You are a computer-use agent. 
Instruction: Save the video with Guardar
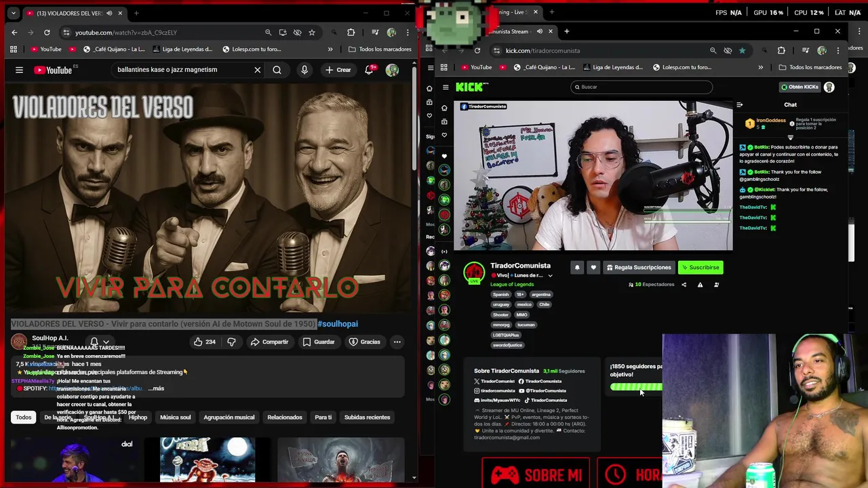[319, 342]
